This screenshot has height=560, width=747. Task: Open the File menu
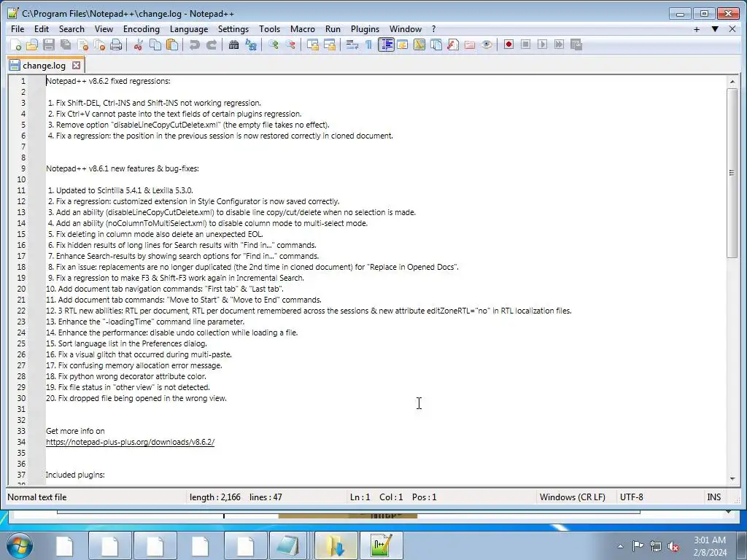coord(18,29)
